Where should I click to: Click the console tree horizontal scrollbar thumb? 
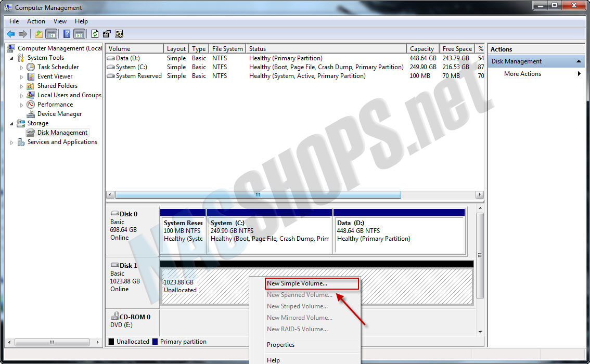click(52, 342)
